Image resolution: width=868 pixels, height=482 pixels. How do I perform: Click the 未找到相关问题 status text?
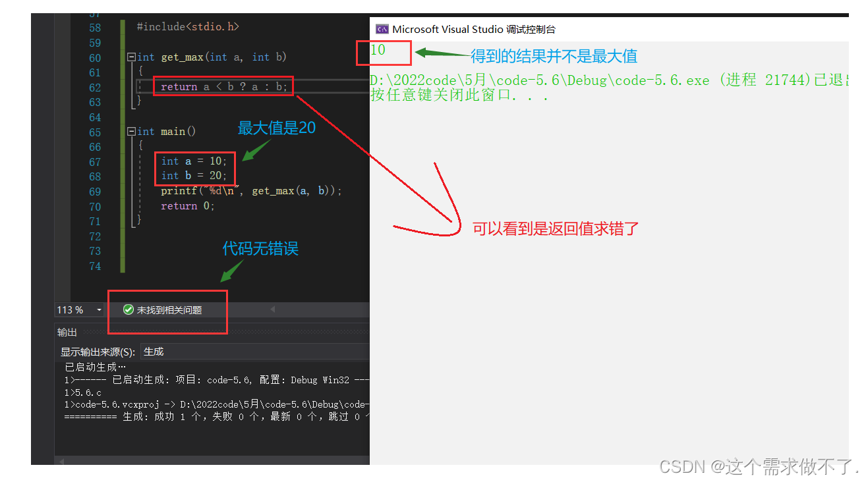tap(169, 310)
